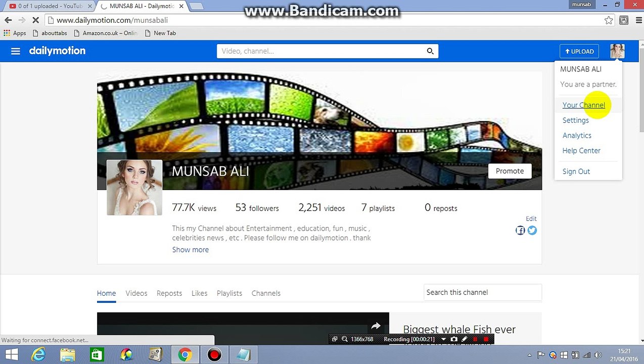Open the Windows Start button

coord(11,355)
